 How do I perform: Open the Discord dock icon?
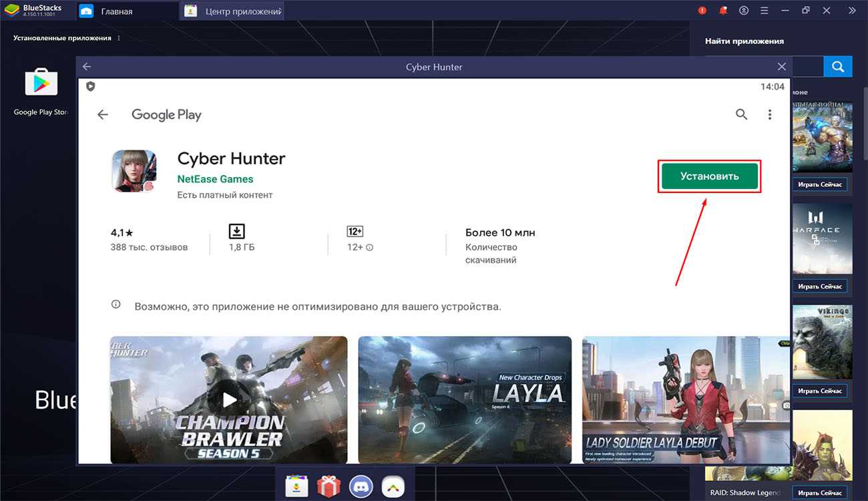[361, 486]
